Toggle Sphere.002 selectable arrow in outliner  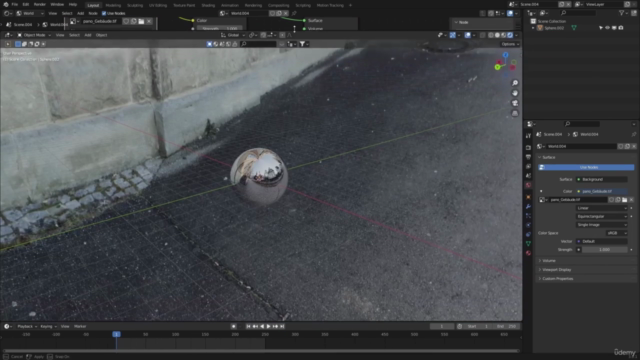coord(600,28)
